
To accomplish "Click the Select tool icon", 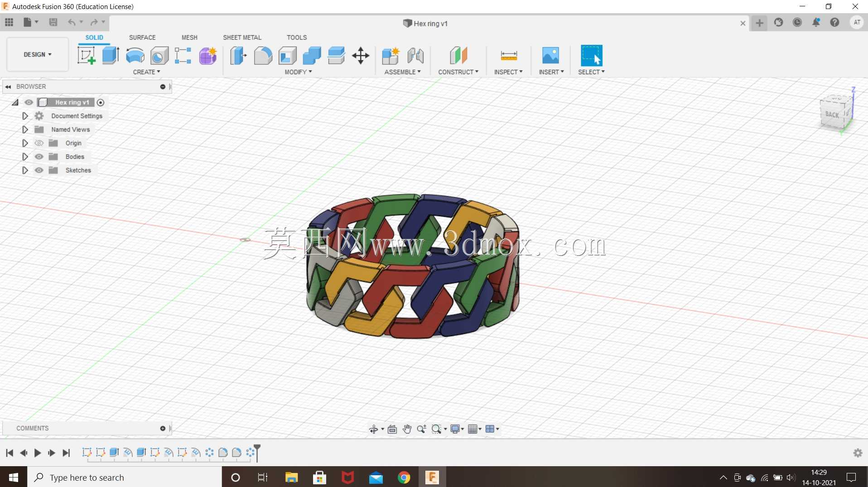I will click(592, 56).
